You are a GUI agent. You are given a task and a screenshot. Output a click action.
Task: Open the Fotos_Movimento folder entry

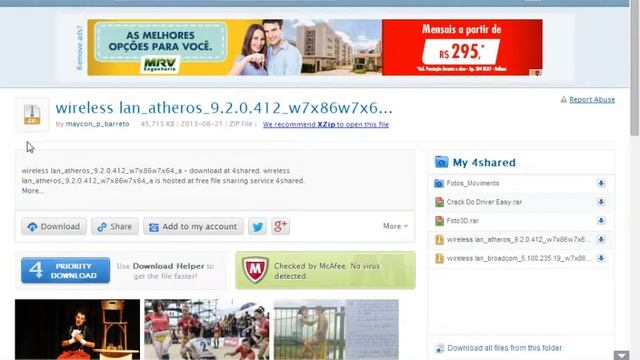pyautogui.click(x=473, y=183)
